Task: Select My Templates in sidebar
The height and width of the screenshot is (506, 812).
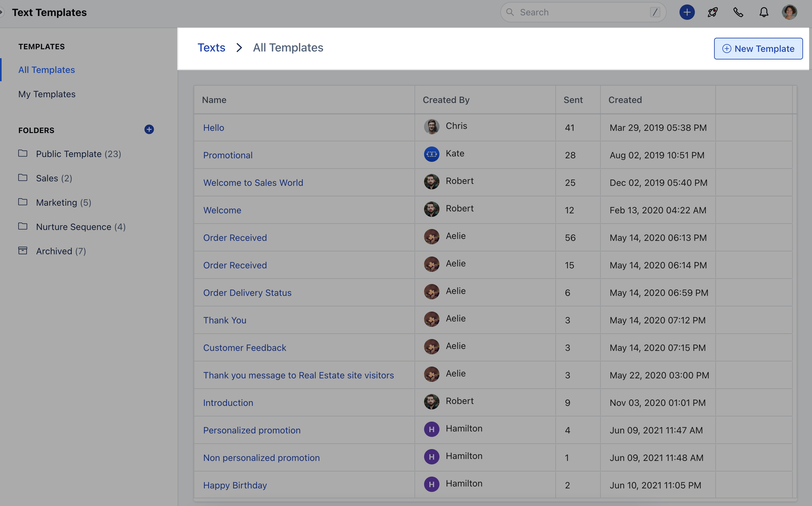Action: click(47, 94)
